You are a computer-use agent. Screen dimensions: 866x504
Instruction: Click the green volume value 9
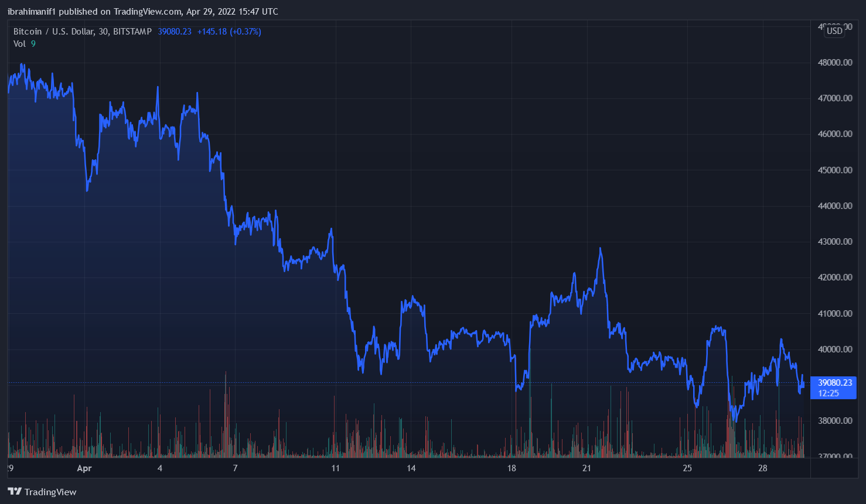click(x=33, y=43)
